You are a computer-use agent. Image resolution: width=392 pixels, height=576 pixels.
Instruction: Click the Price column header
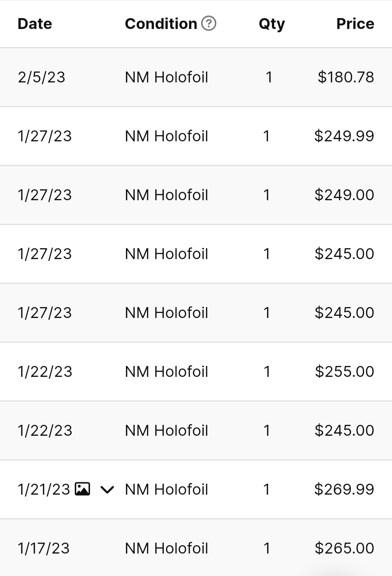(355, 24)
